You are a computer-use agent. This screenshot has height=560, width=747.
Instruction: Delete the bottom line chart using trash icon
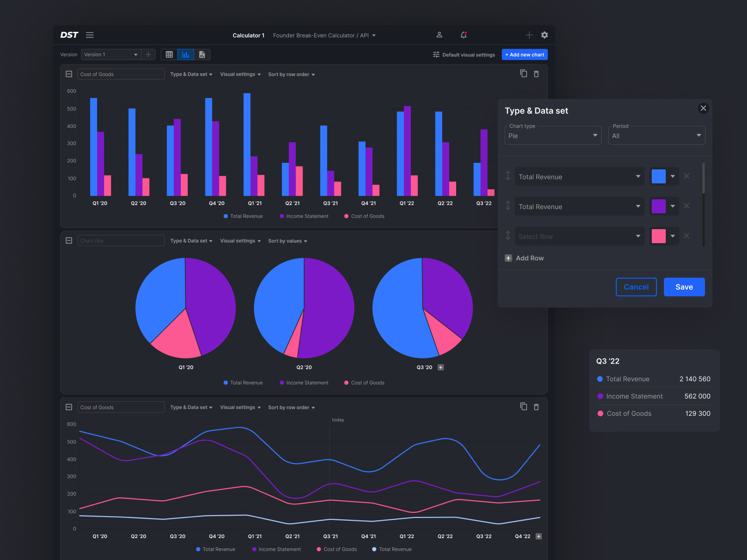tap(536, 407)
